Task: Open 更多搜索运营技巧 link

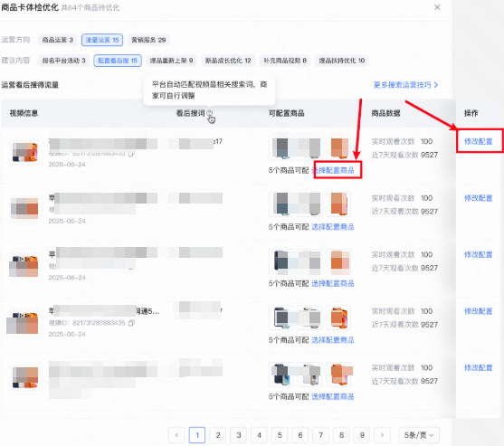Action: (405, 85)
